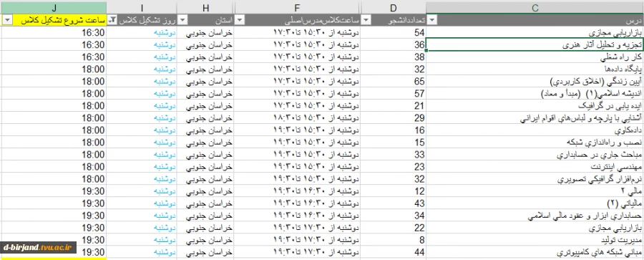Viewport: 644px width, 260px height.
Task: Click the student count cell 23
Action: [394, 167]
